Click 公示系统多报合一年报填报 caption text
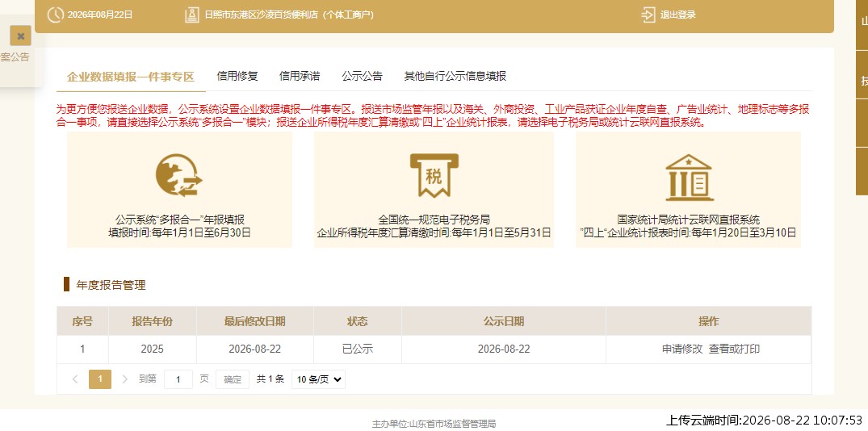Screen dimensions: 868x431 [179, 220]
